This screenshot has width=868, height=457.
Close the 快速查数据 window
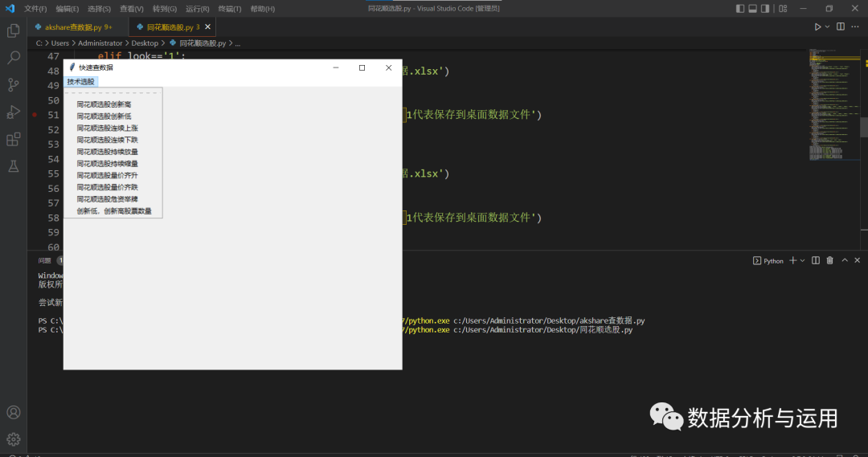389,67
